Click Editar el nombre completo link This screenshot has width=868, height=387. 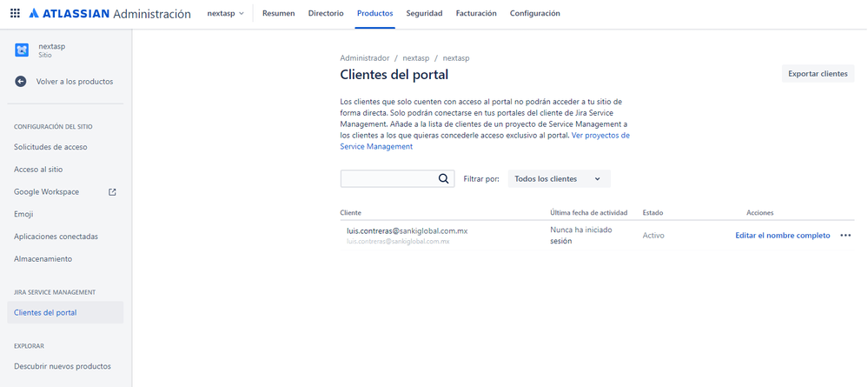click(783, 235)
